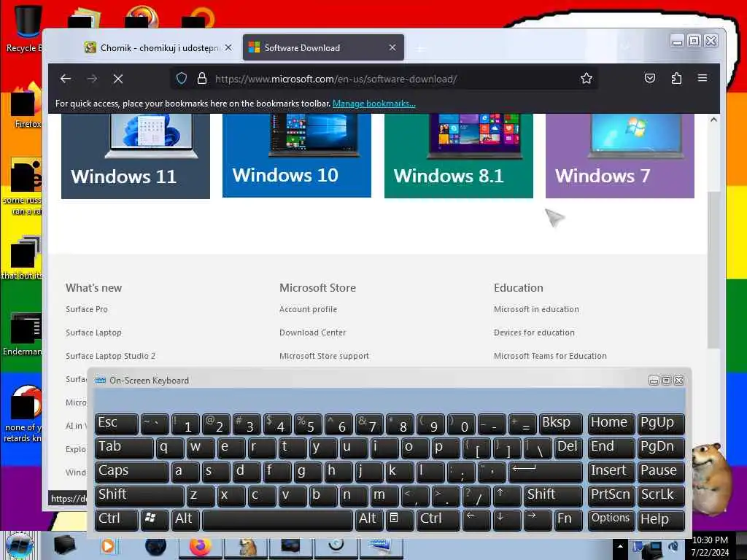Toggle Fn key on On-Screen Keyboard

568,519
